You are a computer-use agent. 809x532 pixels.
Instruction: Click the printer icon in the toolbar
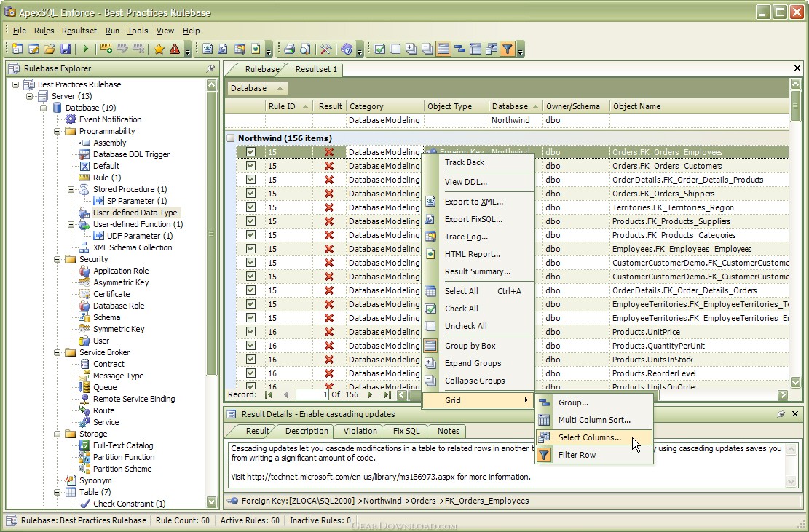pos(289,49)
